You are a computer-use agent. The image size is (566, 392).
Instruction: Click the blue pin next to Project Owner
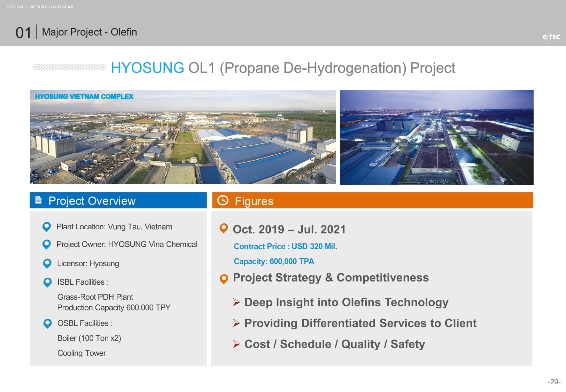(x=46, y=245)
